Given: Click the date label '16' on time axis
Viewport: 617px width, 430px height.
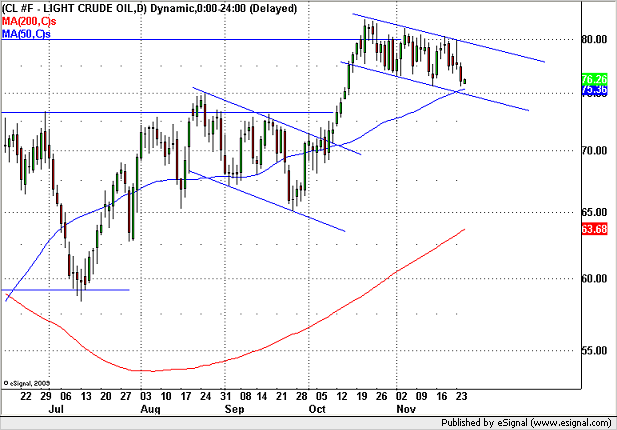Looking at the screenshot, I should pyautogui.click(x=442, y=396).
